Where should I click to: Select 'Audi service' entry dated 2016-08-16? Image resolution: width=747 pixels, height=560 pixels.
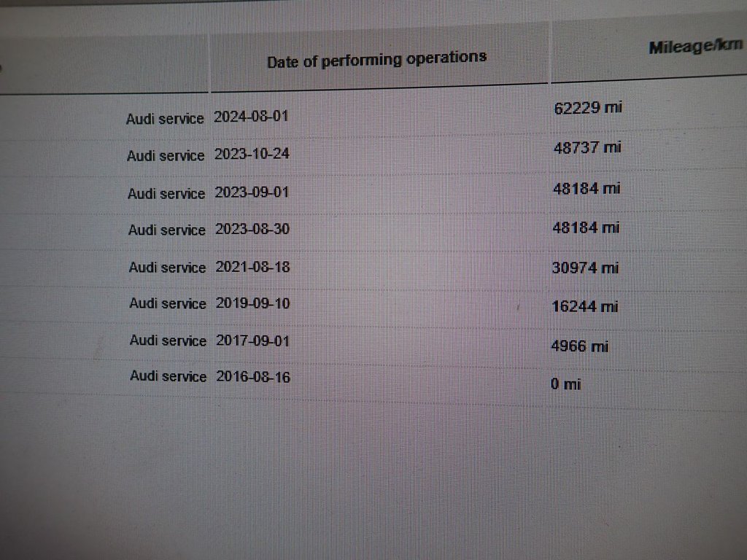point(169,376)
